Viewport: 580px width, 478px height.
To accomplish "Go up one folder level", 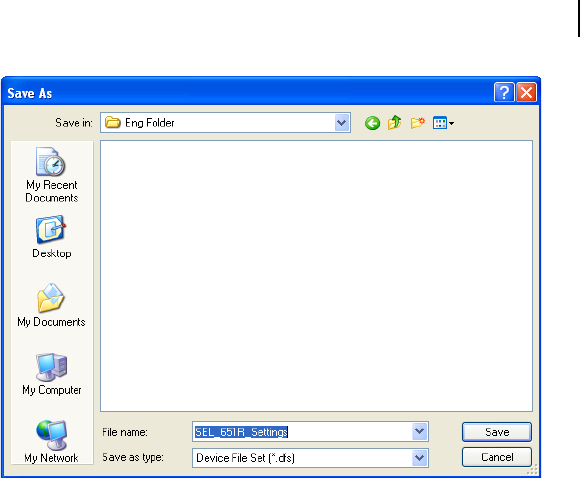I will coord(395,122).
